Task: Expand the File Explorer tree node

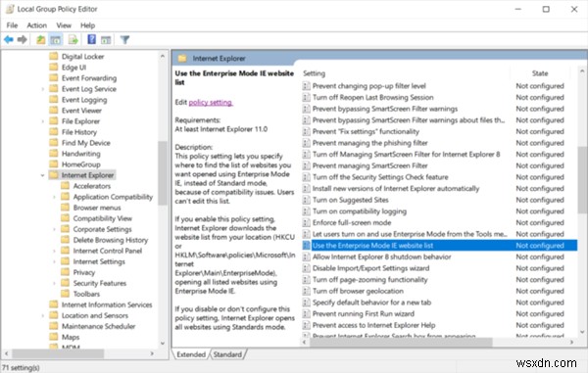Action: pyautogui.click(x=42, y=121)
